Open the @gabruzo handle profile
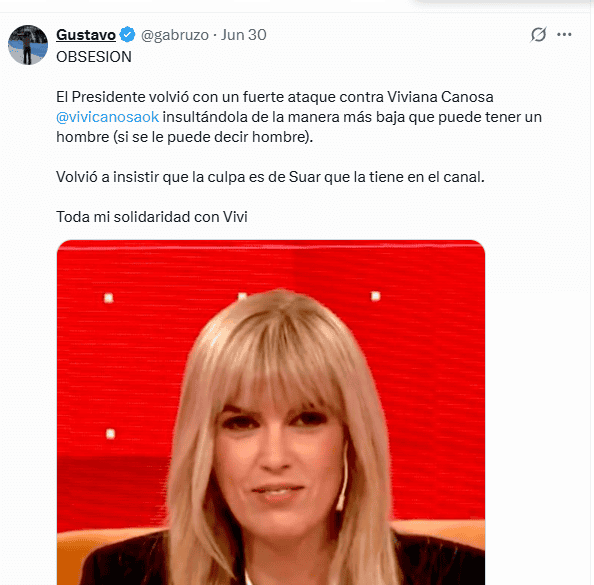The width and height of the screenshot is (594, 585). (x=175, y=35)
